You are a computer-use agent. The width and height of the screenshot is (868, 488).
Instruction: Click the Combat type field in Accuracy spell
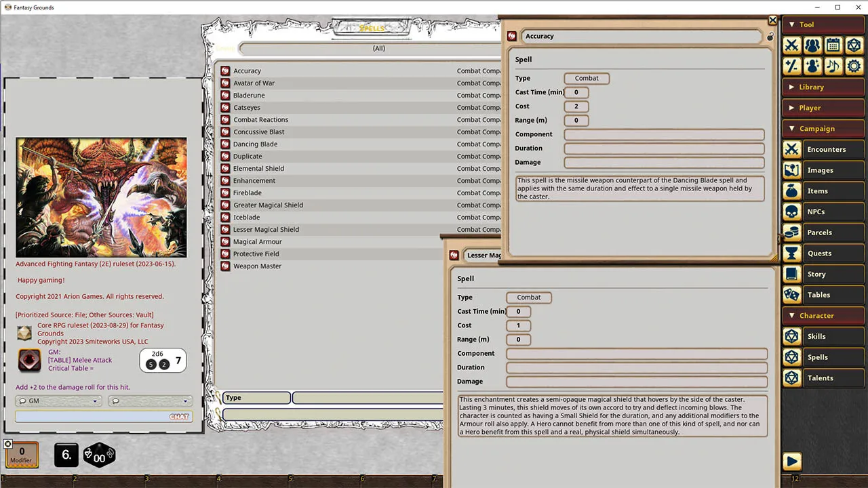[587, 78]
